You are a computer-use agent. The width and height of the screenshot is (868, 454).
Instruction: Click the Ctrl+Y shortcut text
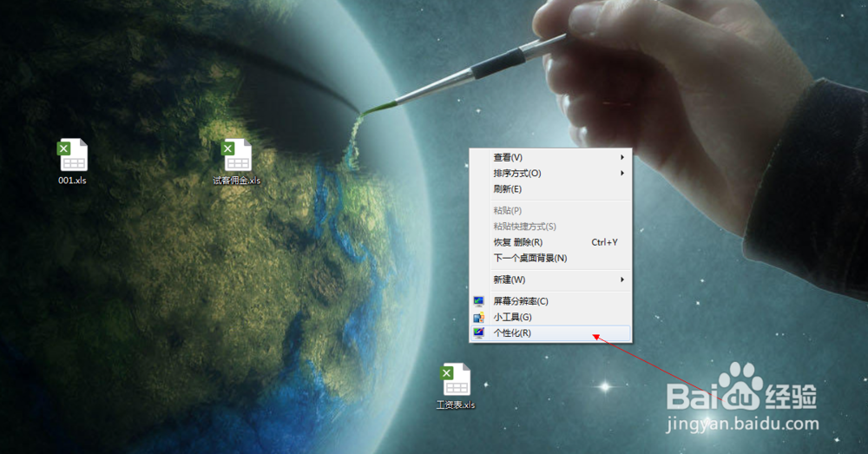pos(604,242)
